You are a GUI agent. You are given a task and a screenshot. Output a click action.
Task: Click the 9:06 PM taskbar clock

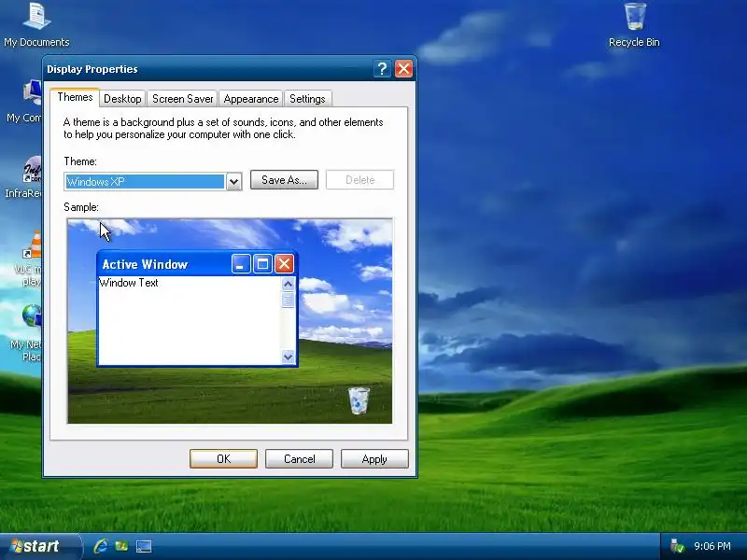[712, 546]
